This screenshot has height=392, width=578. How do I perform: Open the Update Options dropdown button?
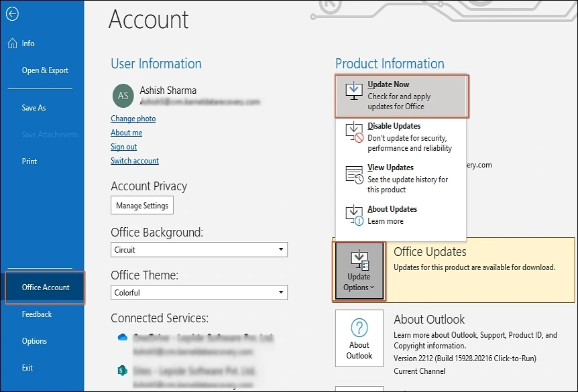coord(359,271)
